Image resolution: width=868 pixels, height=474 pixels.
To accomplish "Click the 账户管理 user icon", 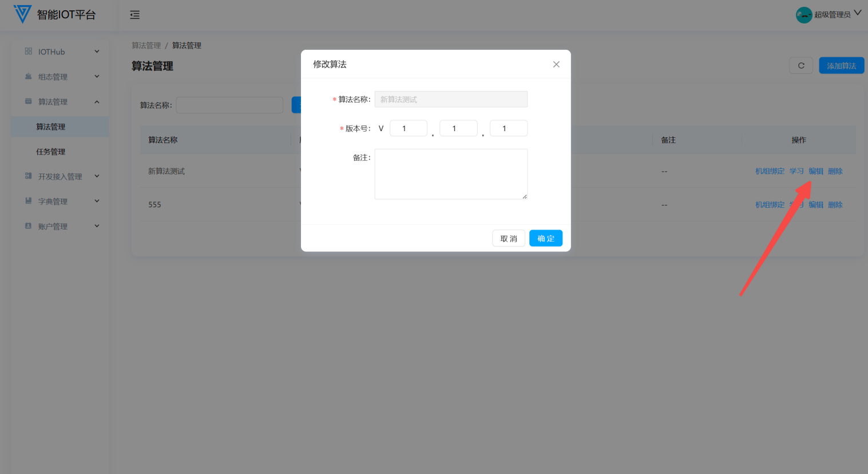I will (29, 226).
